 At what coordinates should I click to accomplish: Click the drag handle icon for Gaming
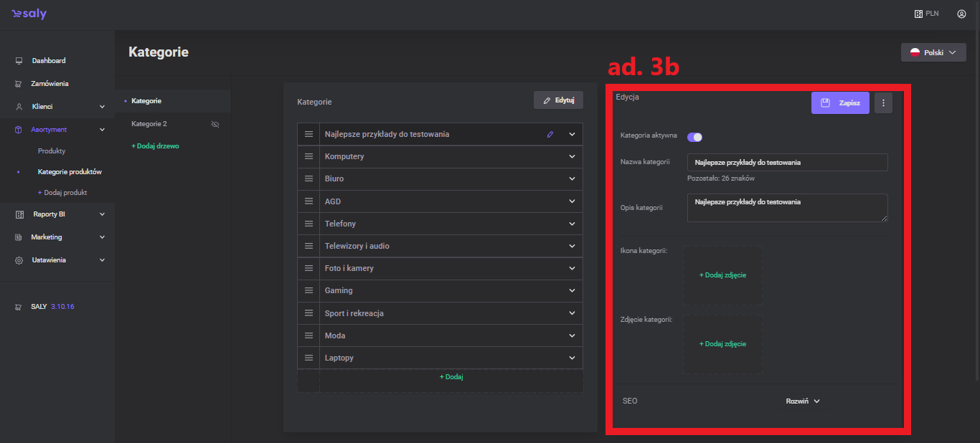(309, 290)
